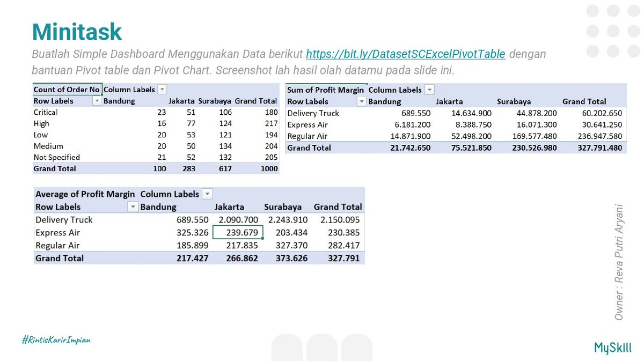
Task: Open Row Labels filter in Average of Profit Margin table
Action: coord(132,207)
